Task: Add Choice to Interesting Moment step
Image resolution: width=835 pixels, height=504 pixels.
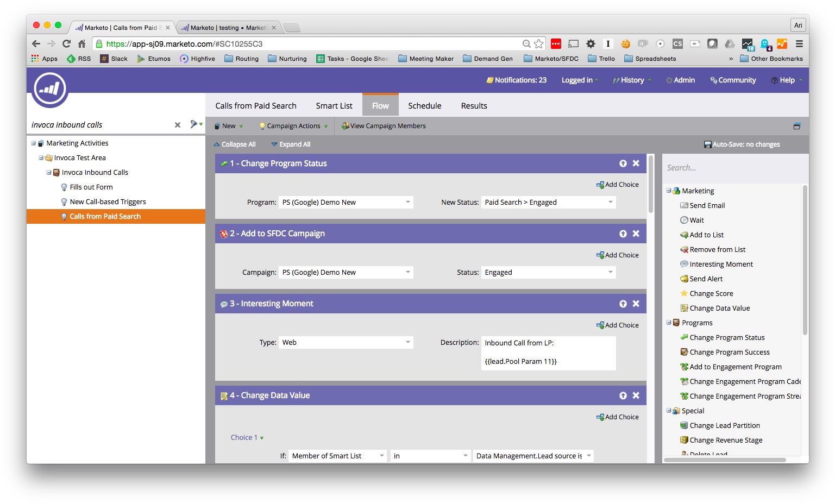Action: click(x=618, y=325)
